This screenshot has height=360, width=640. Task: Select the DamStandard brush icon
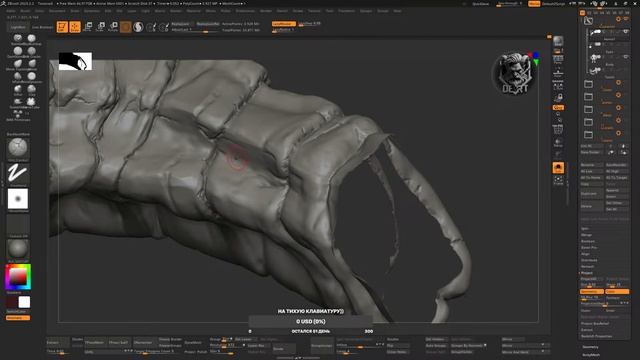[x=18, y=51]
